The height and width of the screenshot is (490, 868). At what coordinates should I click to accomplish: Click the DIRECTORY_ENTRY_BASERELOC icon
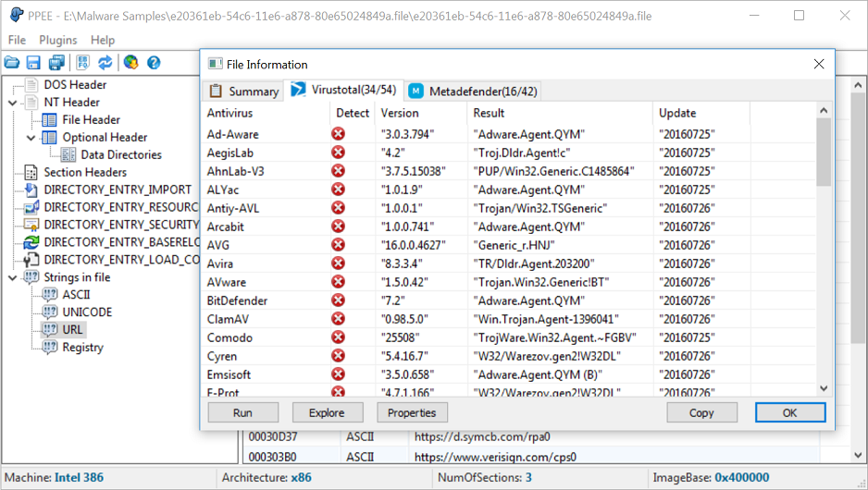pos(31,242)
